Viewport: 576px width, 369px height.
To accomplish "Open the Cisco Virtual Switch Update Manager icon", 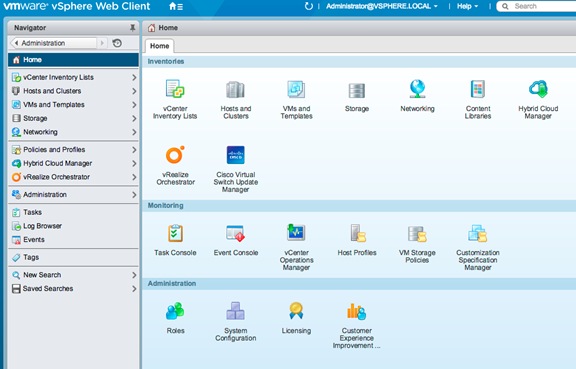I will coord(235,155).
